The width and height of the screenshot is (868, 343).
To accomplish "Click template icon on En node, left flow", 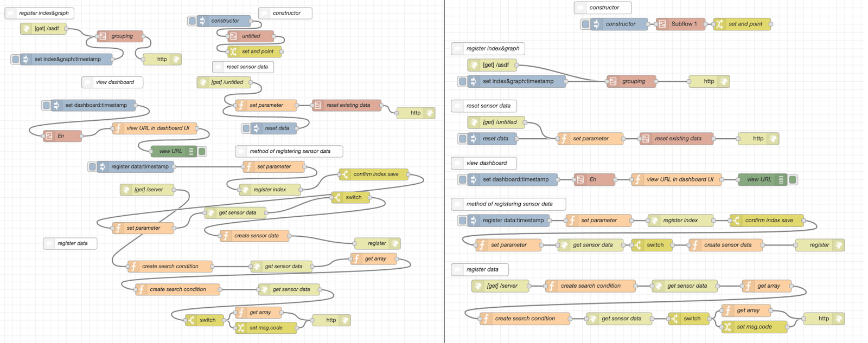I will pos(49,136).
